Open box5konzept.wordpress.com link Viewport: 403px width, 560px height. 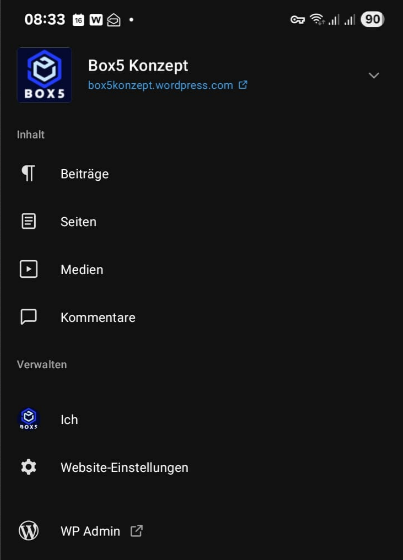(160, 85)
